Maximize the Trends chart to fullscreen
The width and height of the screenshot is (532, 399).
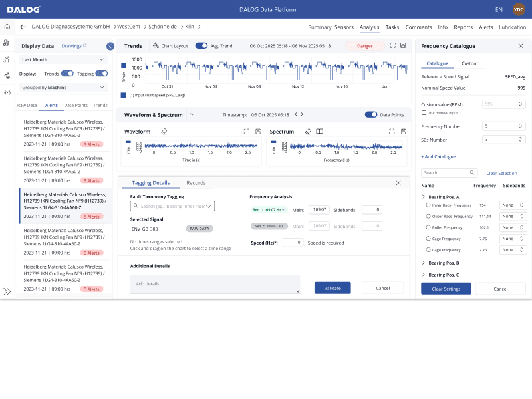click(393, 45)
